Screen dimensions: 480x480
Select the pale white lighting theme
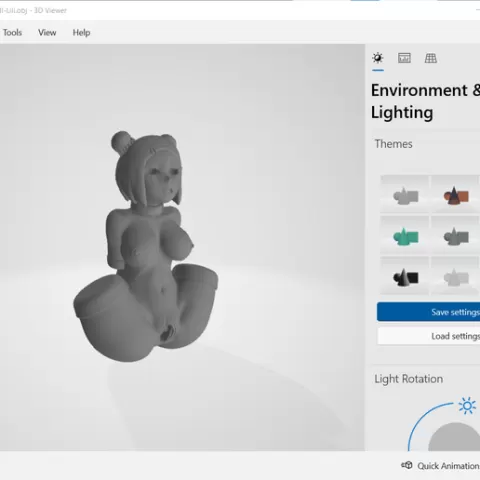(455, 276)
